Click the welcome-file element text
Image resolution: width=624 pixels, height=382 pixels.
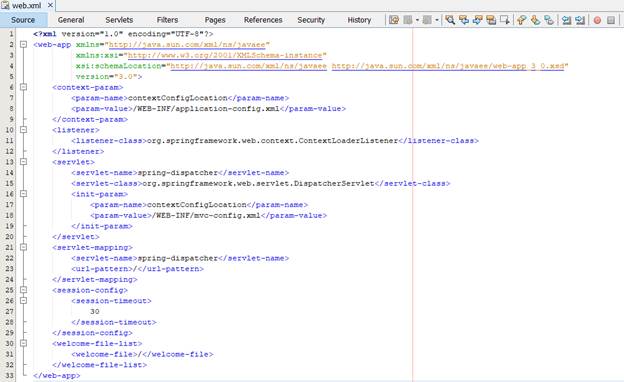[142, 354]
